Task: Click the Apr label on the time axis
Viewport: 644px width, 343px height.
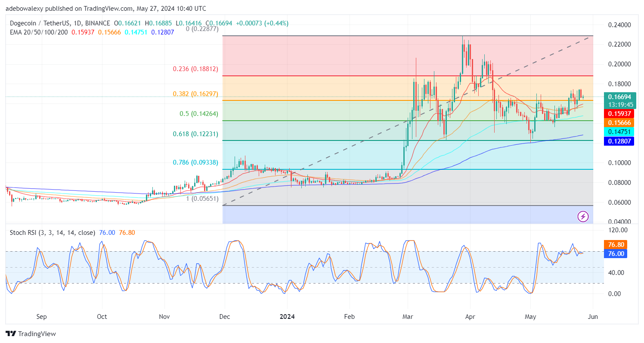Action: pos(470,316)
